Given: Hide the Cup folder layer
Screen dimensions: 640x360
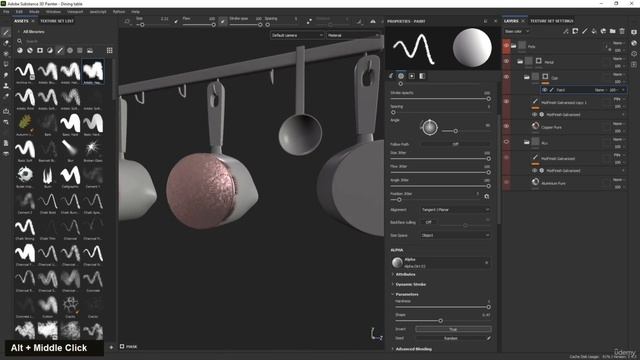Looking at the screenshot, I should [x=506, y=77].
